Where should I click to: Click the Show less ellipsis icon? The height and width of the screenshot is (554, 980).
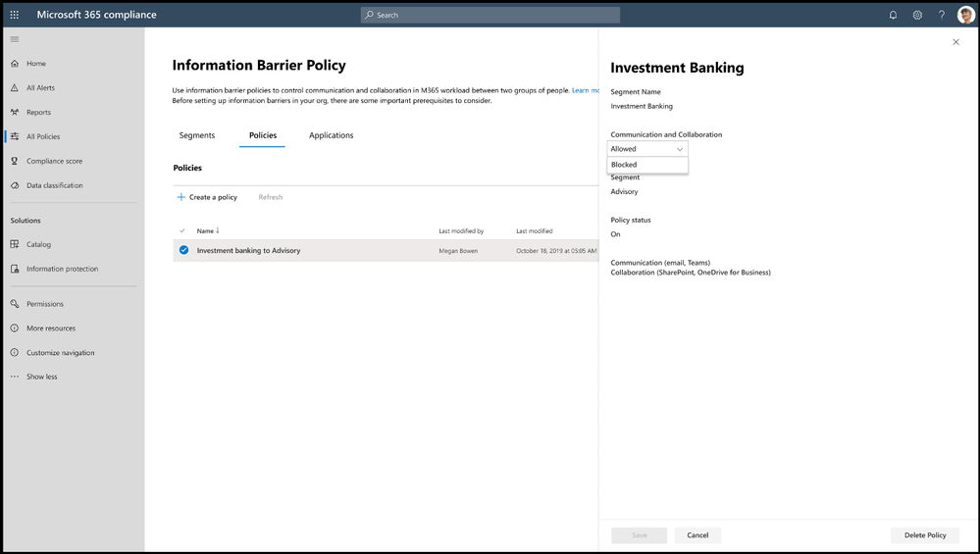click(15, 377)
